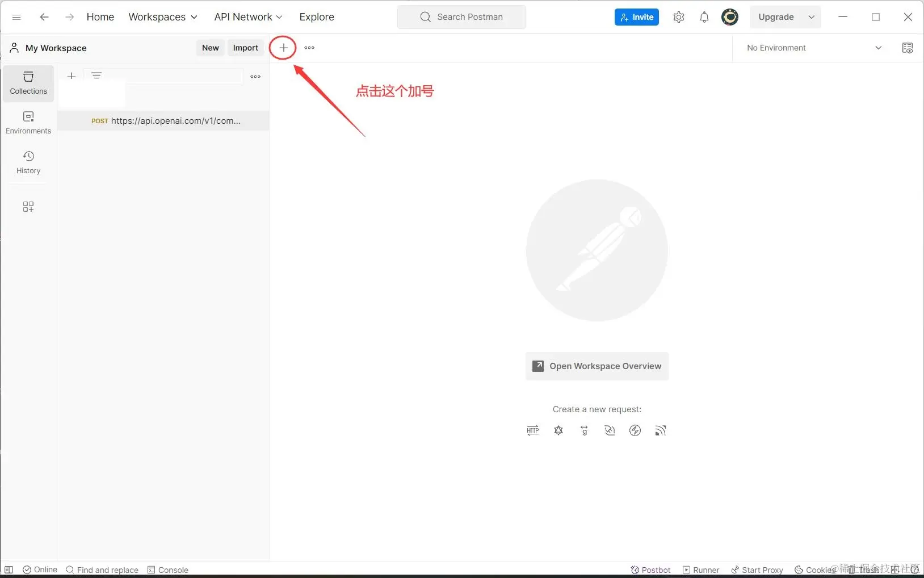Expand the Workspaces menu

pos(163,16)
